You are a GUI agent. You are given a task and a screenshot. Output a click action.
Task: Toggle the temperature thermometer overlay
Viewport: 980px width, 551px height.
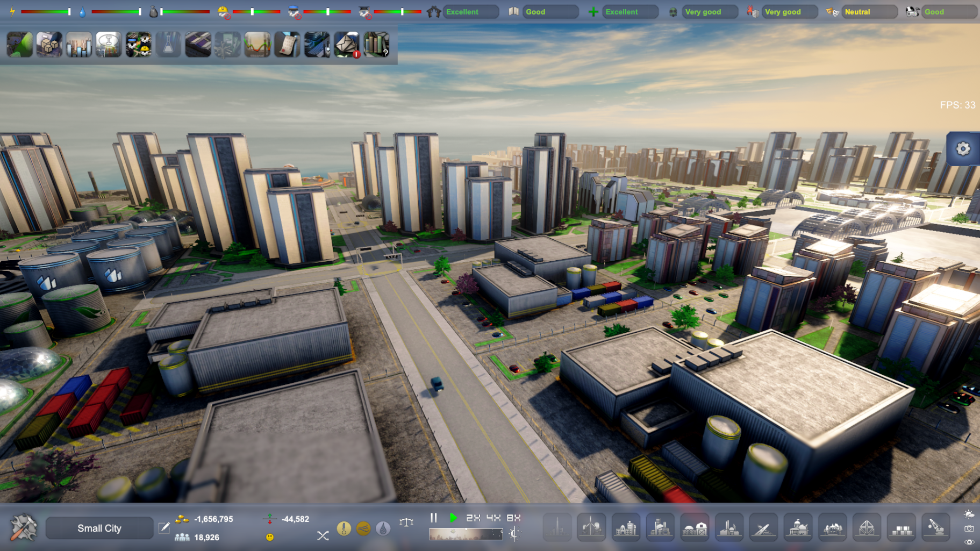344,528
